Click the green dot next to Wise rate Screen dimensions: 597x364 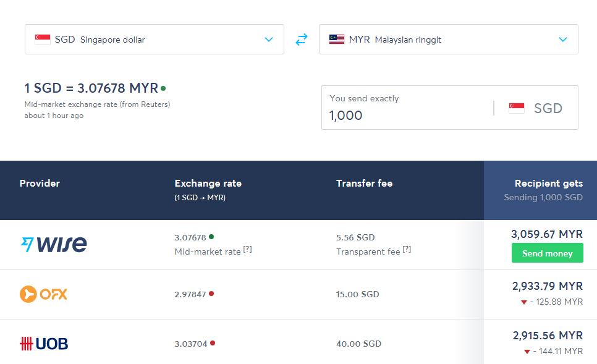point(211,237)
